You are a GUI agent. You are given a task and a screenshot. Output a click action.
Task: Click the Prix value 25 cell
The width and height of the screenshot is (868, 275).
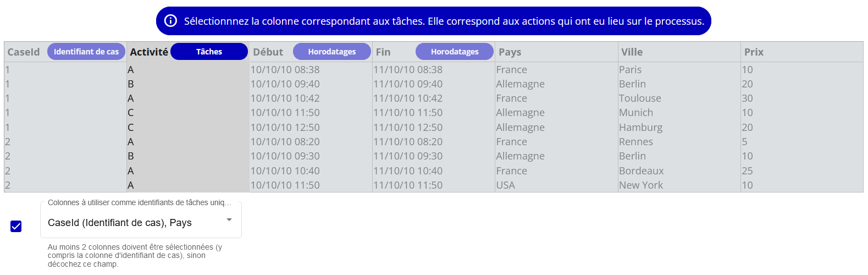click(747, 171)
